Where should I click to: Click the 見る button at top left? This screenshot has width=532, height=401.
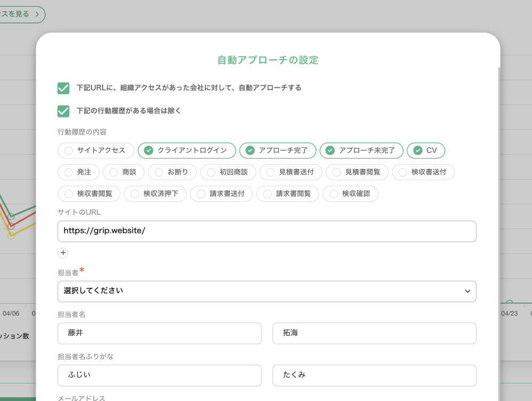20,15
